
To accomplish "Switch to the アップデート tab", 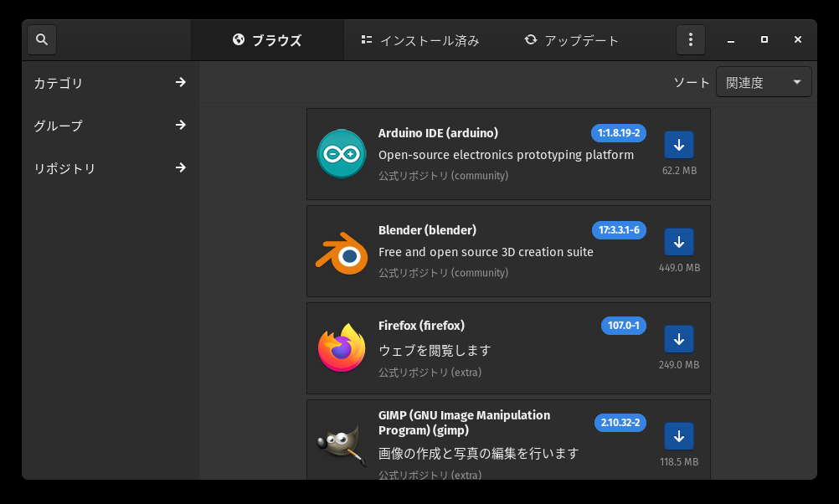I will [x=571, y=40].
